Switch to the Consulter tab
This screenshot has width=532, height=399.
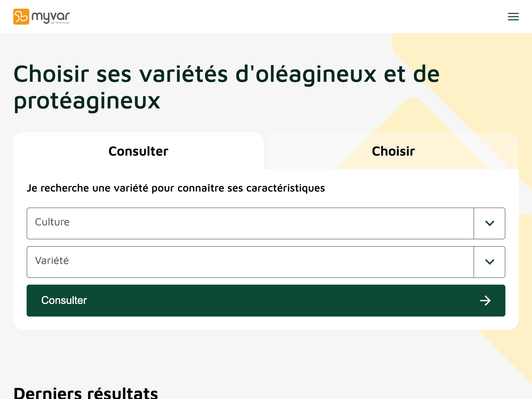[138, 151]
